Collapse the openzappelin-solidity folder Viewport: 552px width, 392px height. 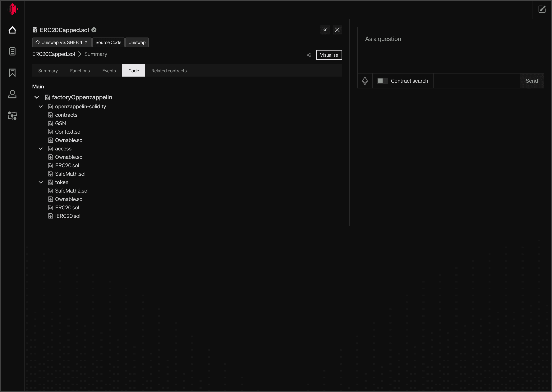pos(41,106)
